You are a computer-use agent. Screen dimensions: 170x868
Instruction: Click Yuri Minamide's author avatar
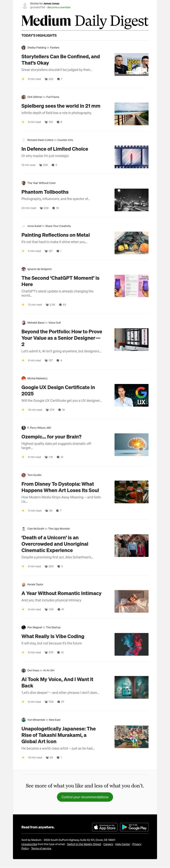tap(23, 720)
